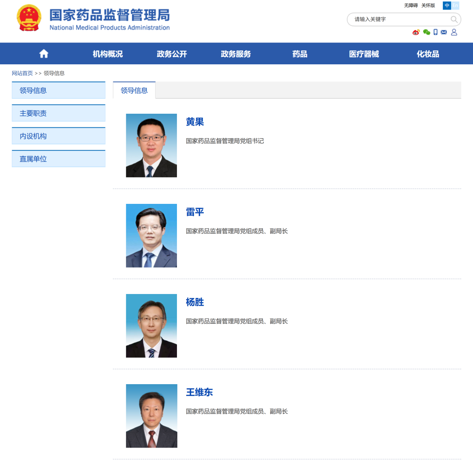The height and width of the screenshot is (476, 473).
Task: Open 内设机构 in the sidebar
Action: pos(59,136)
